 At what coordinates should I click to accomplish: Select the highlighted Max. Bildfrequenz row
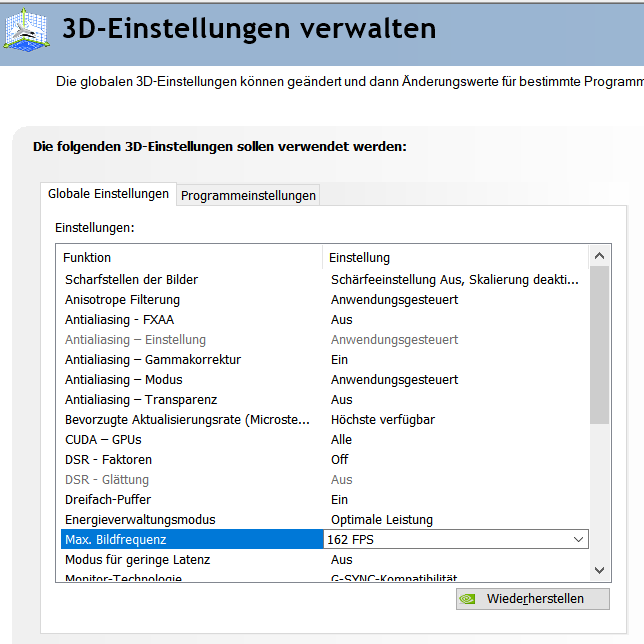[192, 539]
